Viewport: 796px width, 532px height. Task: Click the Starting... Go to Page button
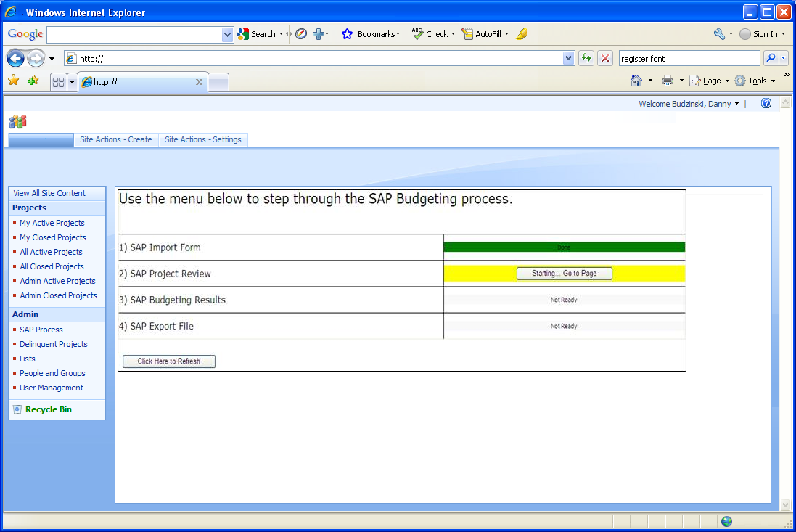[x=564, y=273]
